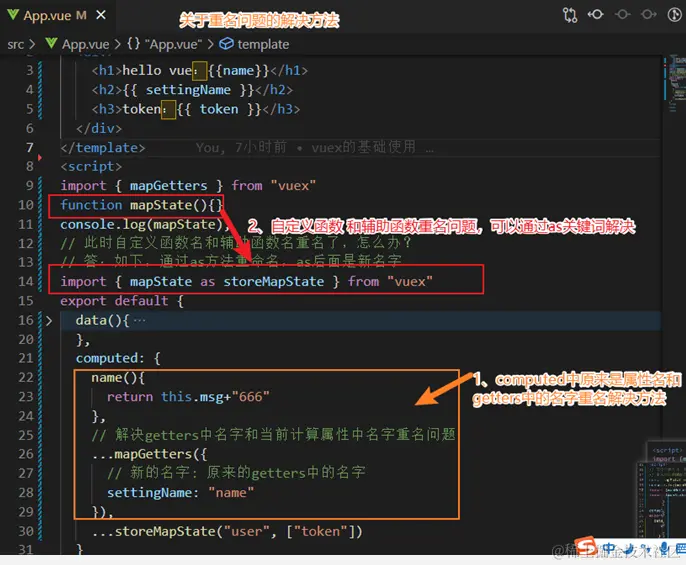This screenshot has height=565, width=686.
Task: Open changes with next revision icon
Action: pyautogui.click(x=648, y=14)
